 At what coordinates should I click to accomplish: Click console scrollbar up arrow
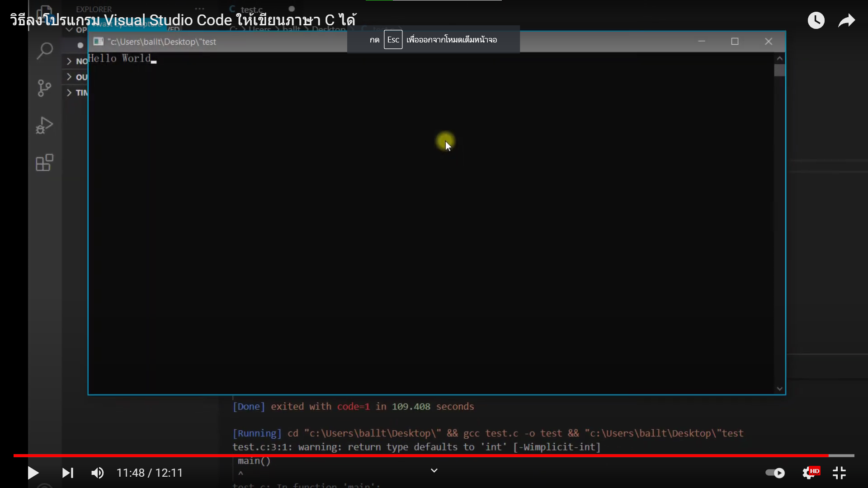tap(779, 58)
